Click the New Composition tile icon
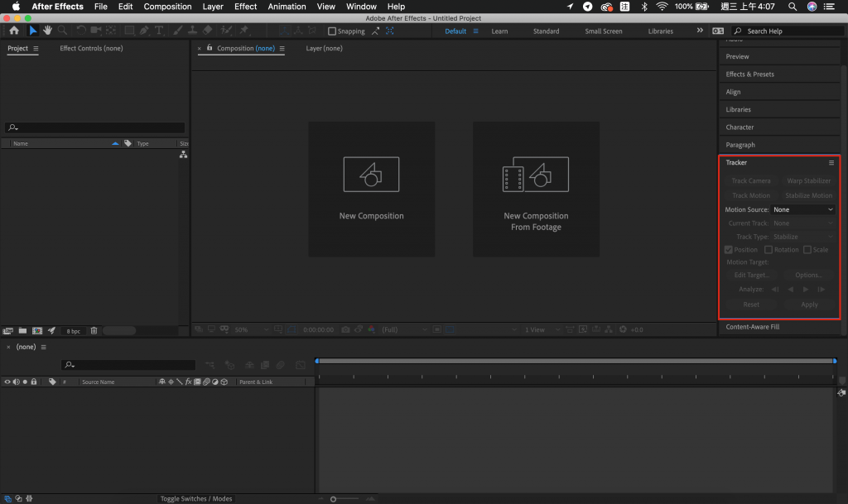Viewport: 848px width, 504px height. 371,175
